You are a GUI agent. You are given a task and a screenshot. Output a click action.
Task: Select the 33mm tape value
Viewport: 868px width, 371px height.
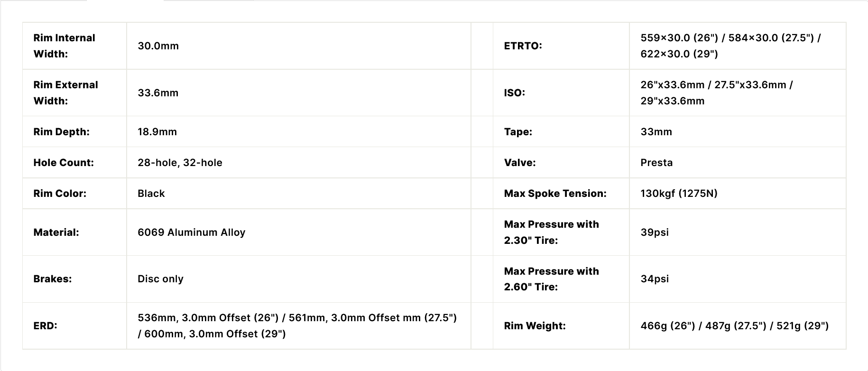[656, 132]
